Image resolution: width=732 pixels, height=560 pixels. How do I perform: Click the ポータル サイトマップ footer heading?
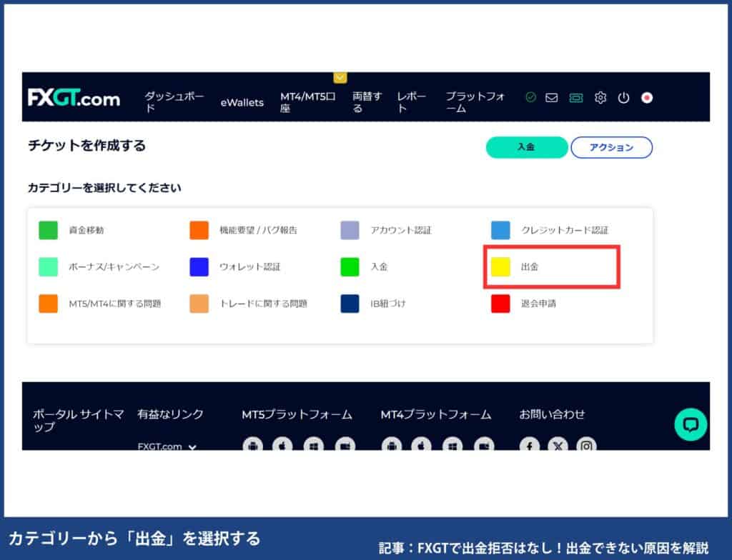(79, 421)
